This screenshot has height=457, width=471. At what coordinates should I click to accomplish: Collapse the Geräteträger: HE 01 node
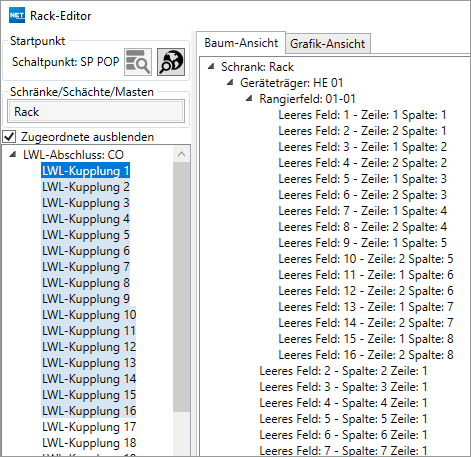[230, 82]
